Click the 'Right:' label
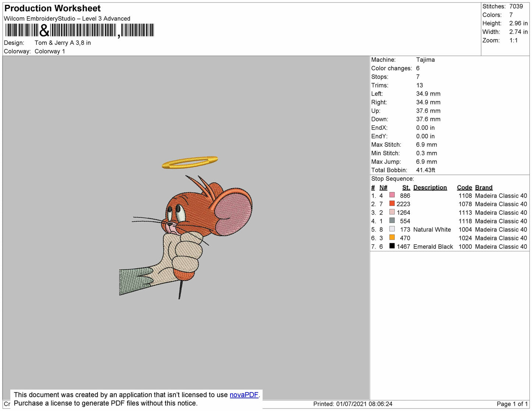Viewport: 532px width, 411px height. (x=379, y=102)
